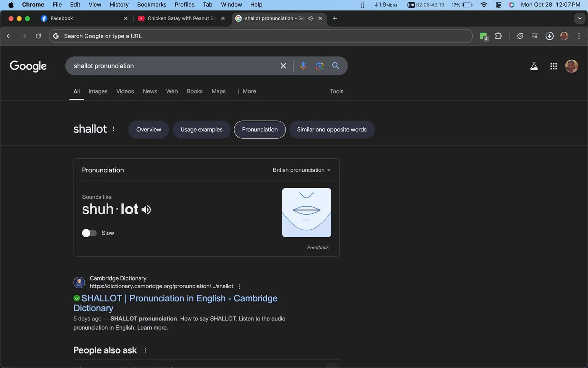This screenshot has width=588, height=368.
Task: Open Google Lens camera search
Action: tap(319, 66)
